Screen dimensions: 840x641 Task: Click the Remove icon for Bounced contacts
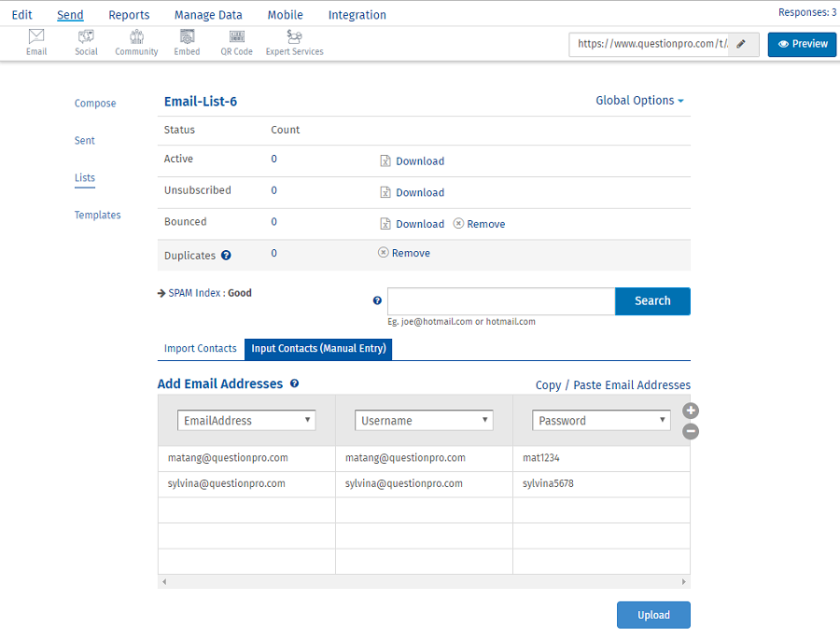[x=456, y=224]
